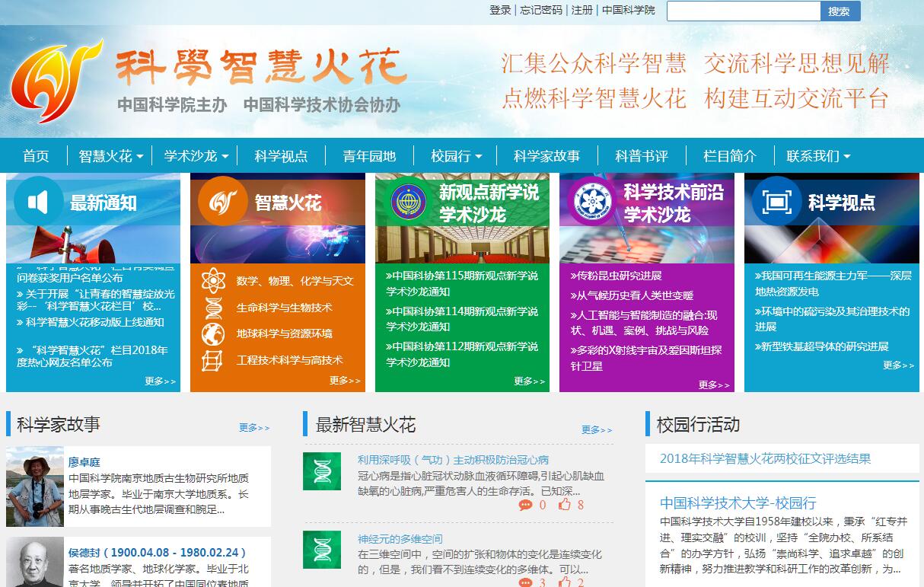Expand the 智慧火花 navigation dropdown
The width and height of the screenshot is (924, 587).
[x=110, y=156]
